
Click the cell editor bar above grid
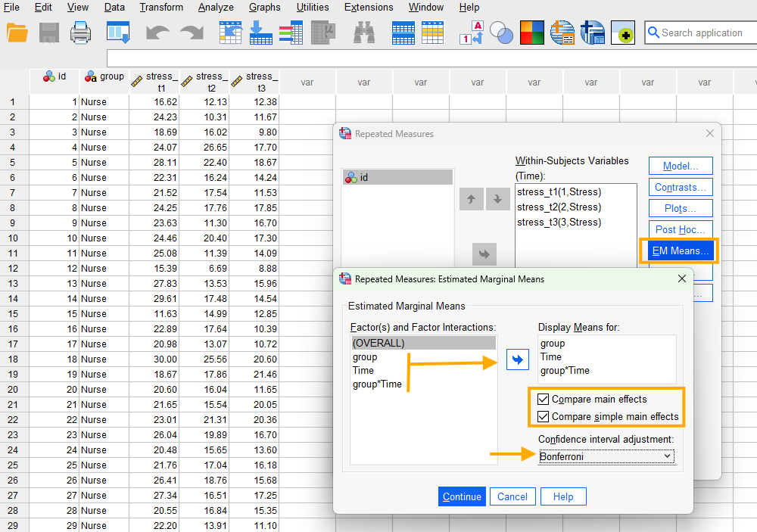pos(431,58)
